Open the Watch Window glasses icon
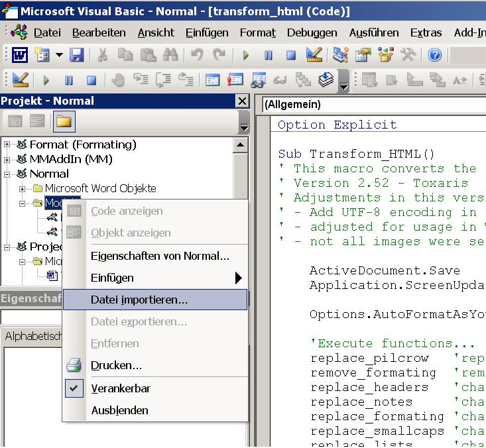This screenshot has width=486, height=448. (258, 80)
